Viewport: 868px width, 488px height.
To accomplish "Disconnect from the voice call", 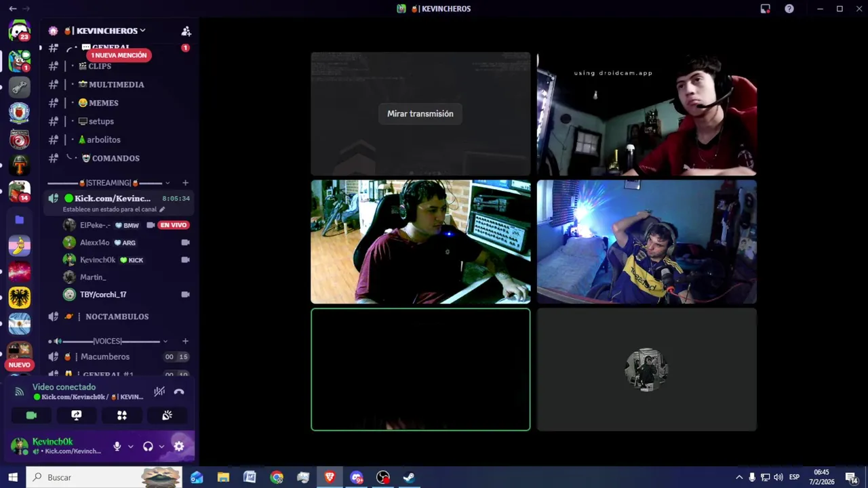I will tap(179, 392).
